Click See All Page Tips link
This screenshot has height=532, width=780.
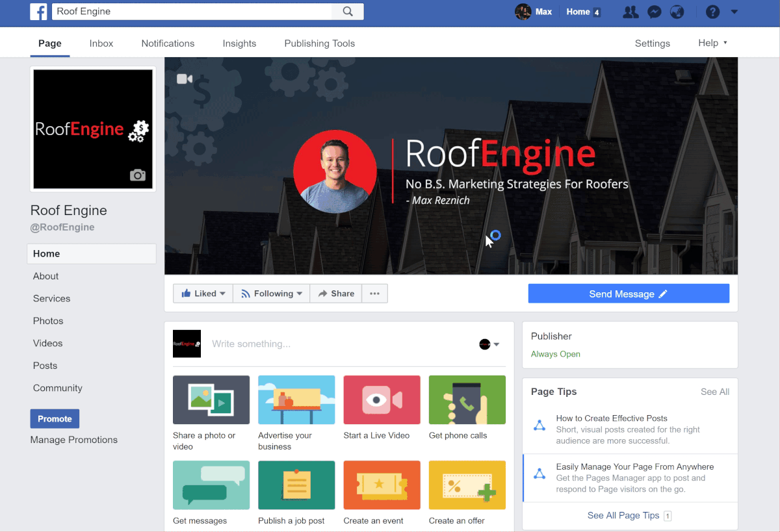click(623, 515)
